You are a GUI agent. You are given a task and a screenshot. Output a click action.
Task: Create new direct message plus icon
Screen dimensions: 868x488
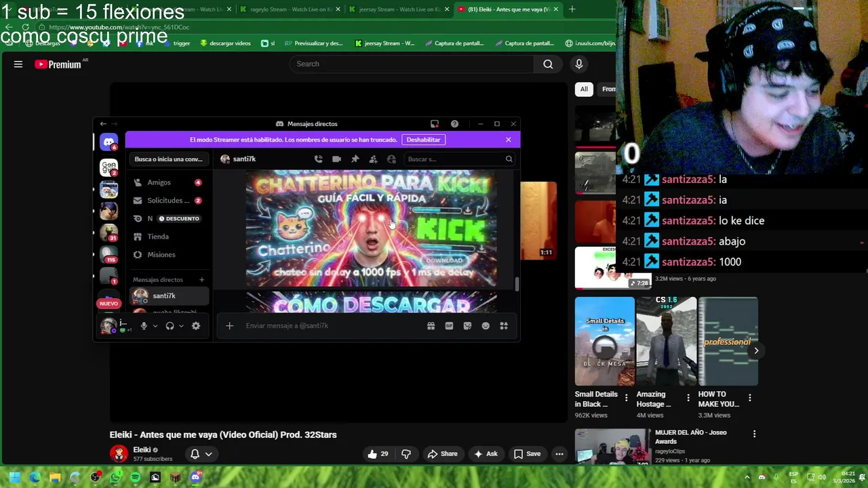[x=201, y=280]
